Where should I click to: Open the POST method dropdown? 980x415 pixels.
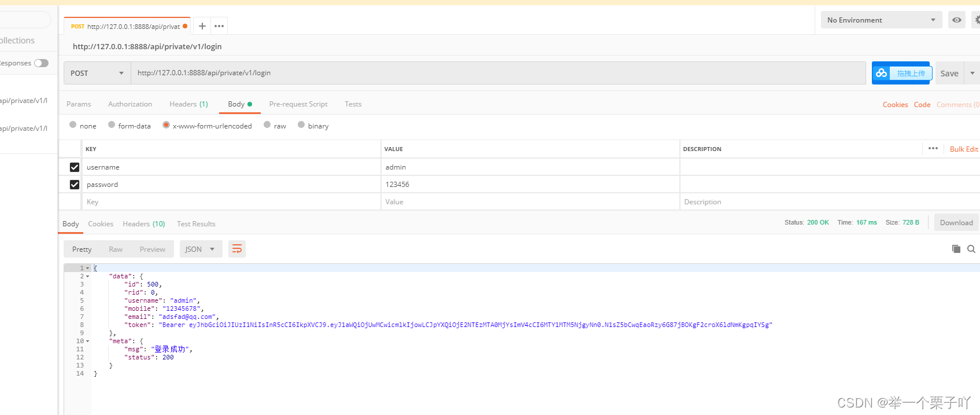[97, 73]
